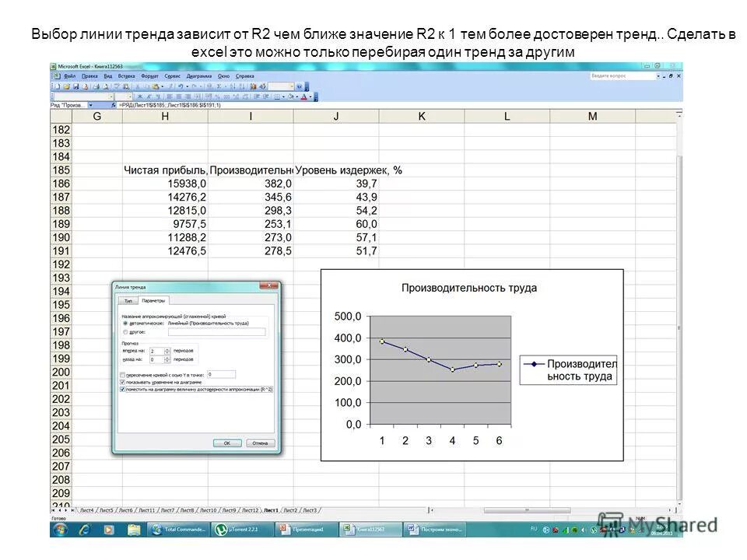Select sheet tab Лист12
The width and height of the screenshot is (747, 560).
click(x=250, y=510)
